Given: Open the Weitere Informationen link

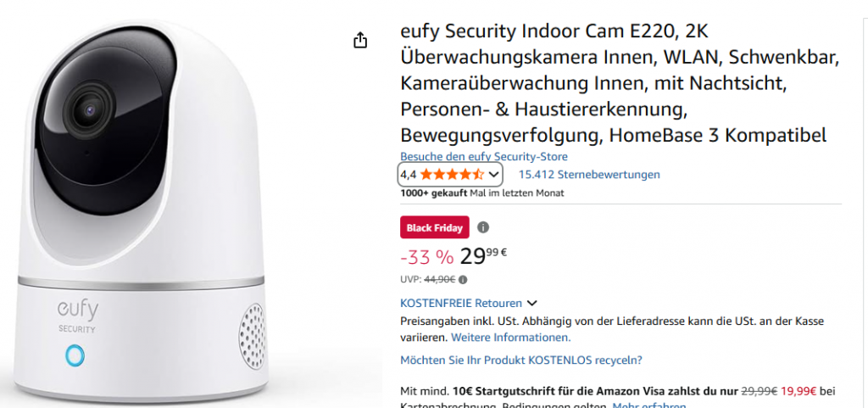Looking at the screenshot, I should coord(511,337).
